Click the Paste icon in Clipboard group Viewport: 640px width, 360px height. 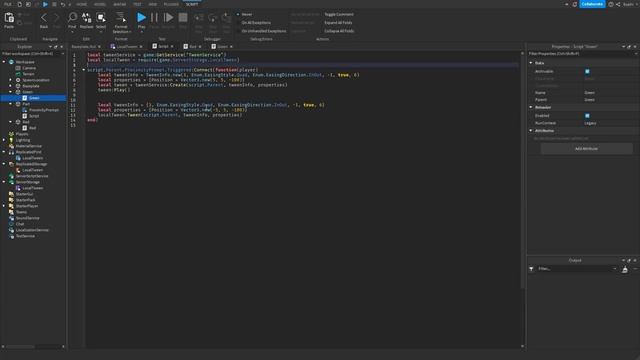[x=9, y=18]
